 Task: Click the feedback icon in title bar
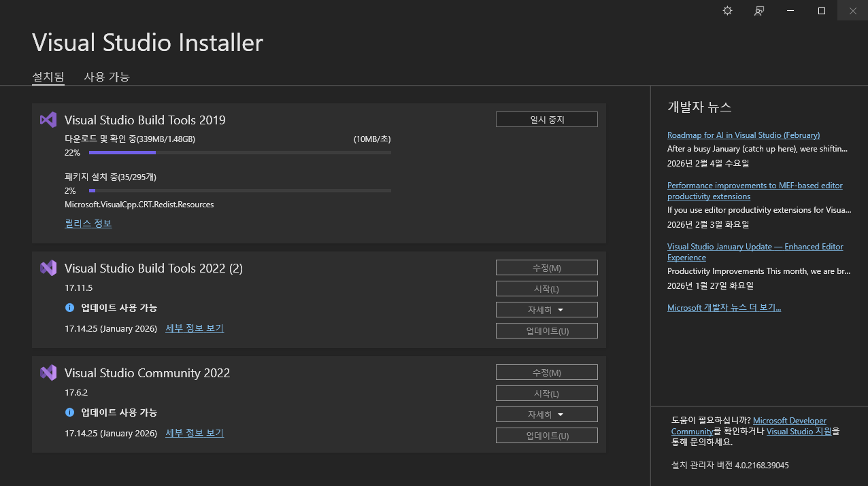coord(759,11)
